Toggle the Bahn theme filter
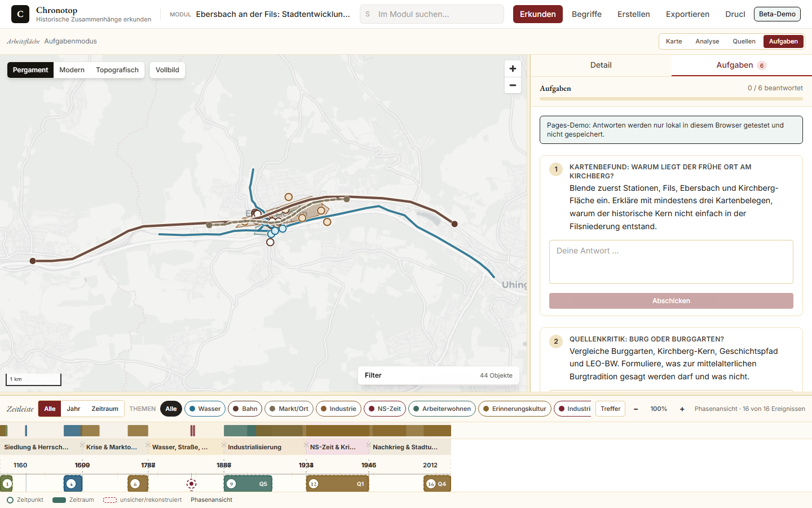Viewport: 812px width, 508px height. [x=245, y=409]
